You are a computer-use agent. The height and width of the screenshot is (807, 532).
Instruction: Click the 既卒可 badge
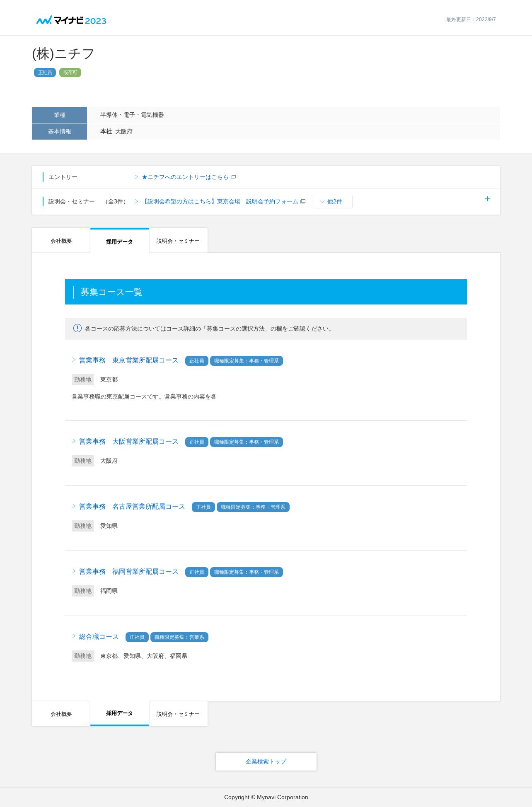70,72
